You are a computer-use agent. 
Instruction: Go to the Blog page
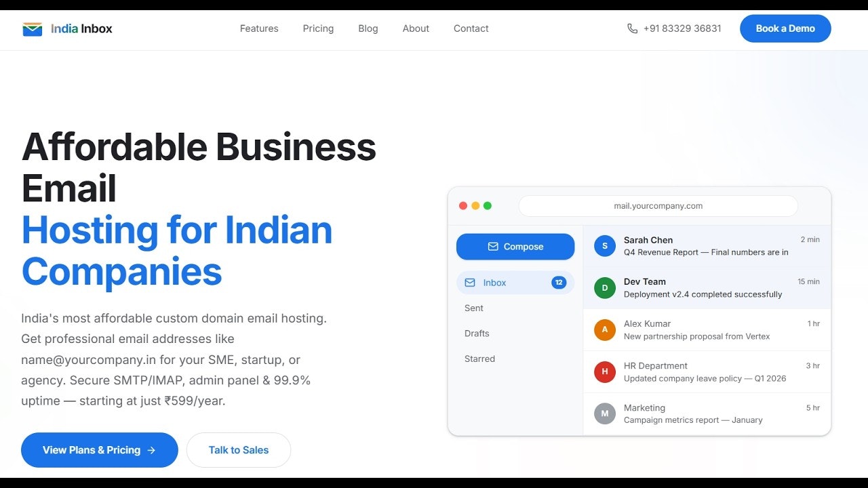tap(368, 28)
